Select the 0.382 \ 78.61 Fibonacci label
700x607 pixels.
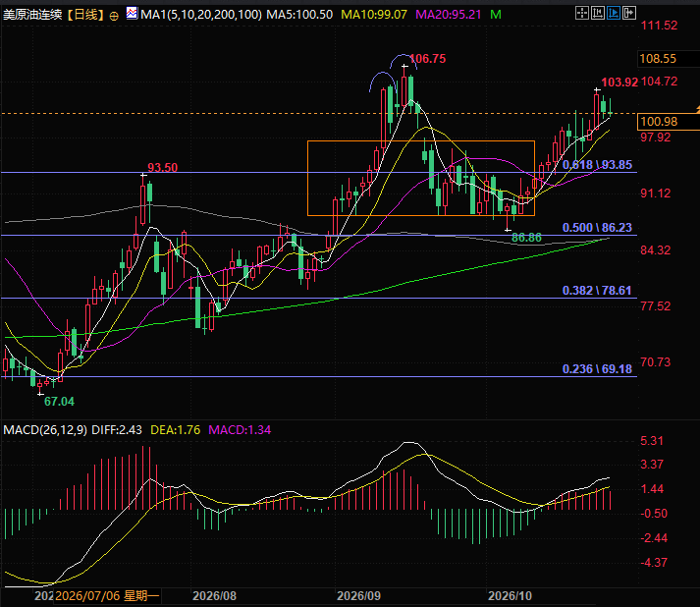tap(597, 291)
